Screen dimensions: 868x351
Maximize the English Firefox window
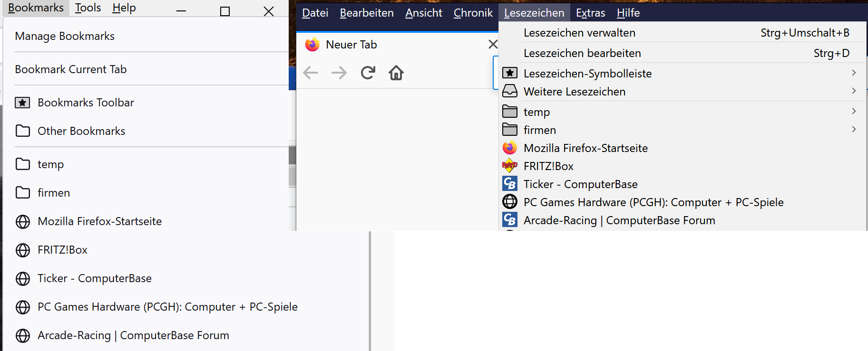tap(225, 11)
